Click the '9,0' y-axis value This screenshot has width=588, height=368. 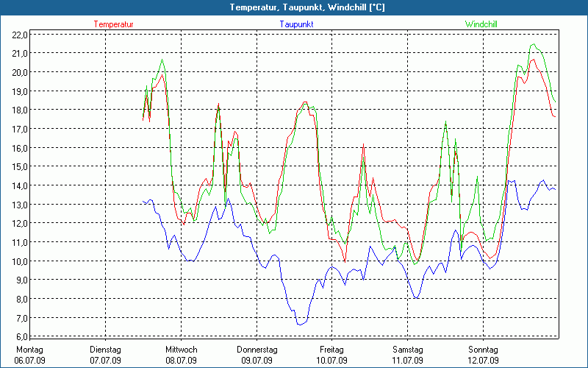21,280
